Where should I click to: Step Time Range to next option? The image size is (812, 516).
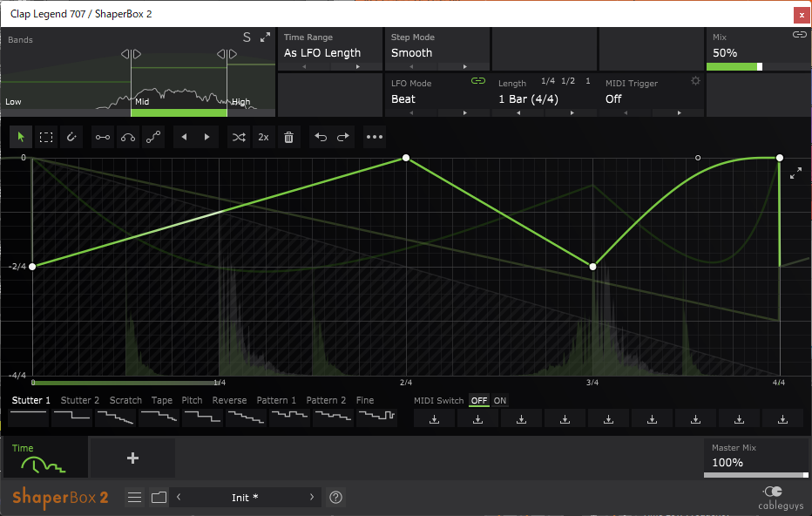(357, 67)
